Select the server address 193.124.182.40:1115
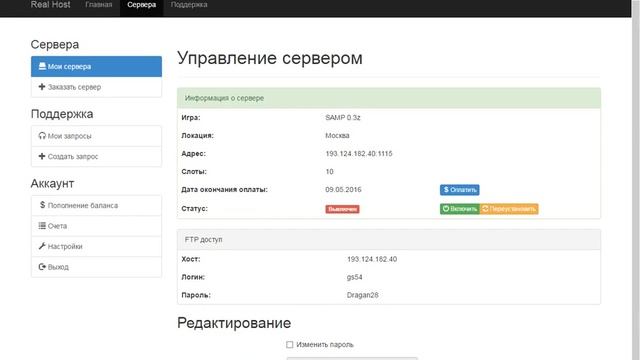 (x=359, y=153)
